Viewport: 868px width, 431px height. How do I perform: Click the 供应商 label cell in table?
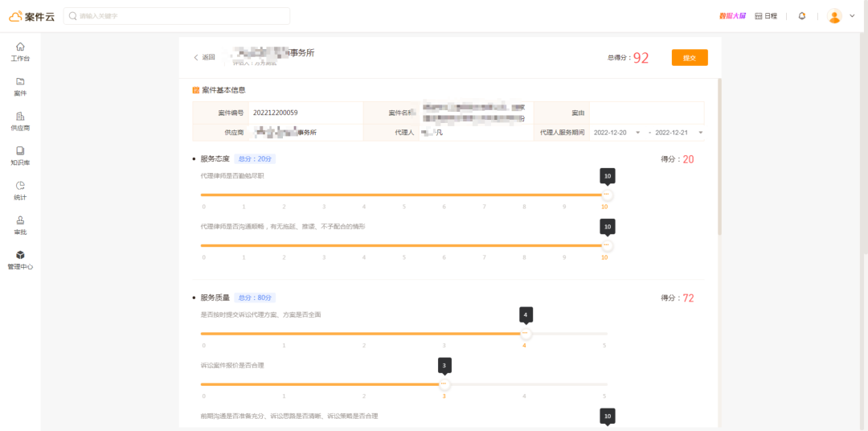pos(220,133)
